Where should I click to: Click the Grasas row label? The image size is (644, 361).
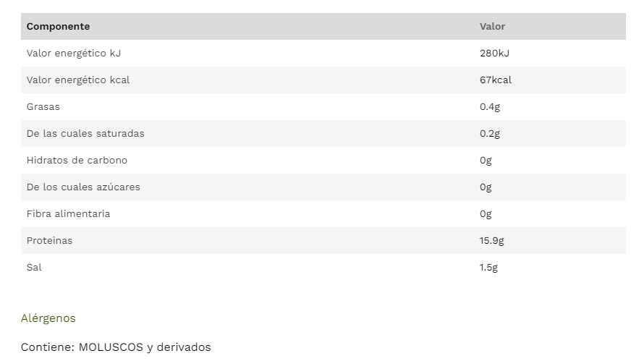point(43,106)
